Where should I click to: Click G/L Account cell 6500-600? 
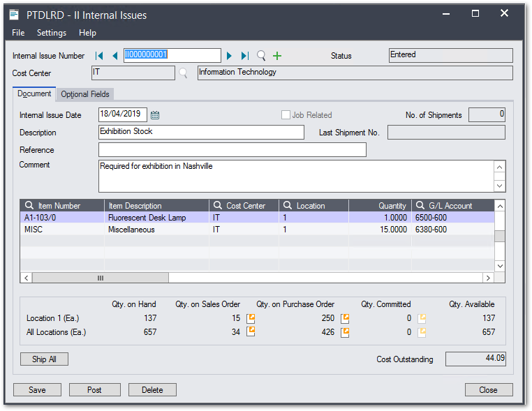point(453,218)
